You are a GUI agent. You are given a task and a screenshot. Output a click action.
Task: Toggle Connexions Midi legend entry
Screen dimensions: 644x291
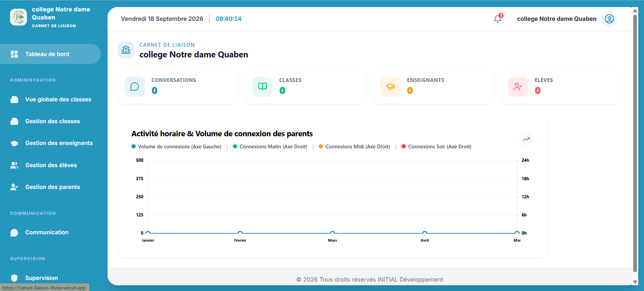click(354, 147)
